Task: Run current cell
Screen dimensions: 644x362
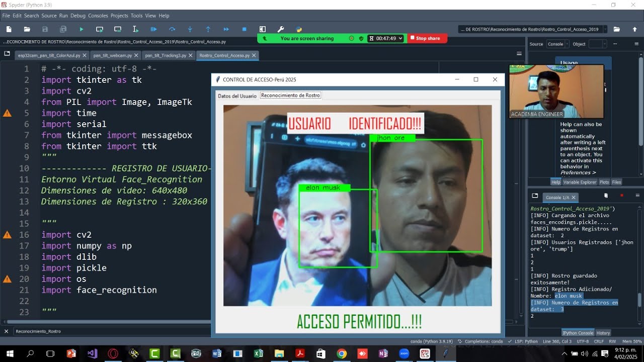Action: [100, 29]
